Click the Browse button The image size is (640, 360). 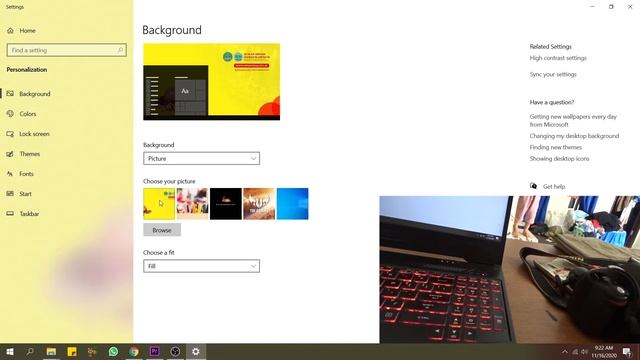click(162, 230)
